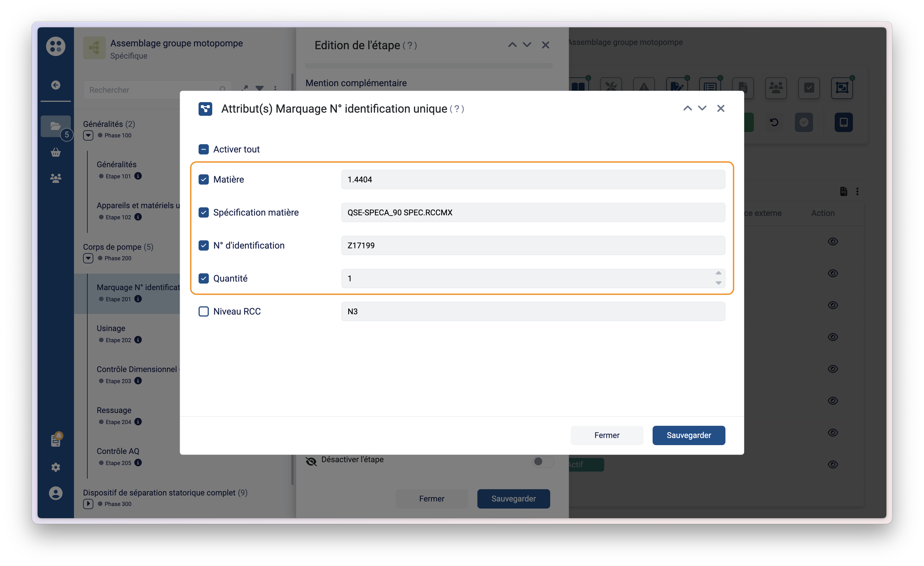
Task: Open the users group sidebar icon
Action: 55,178
